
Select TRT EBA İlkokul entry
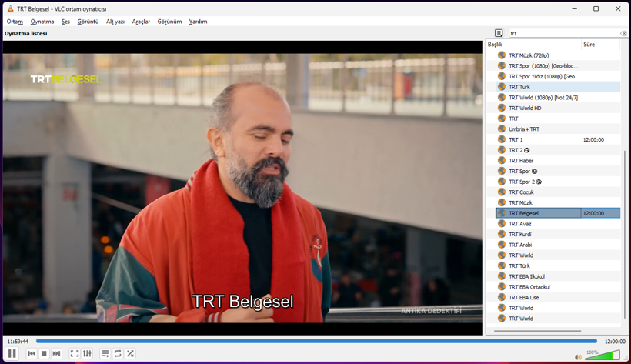(x=558, y=276)
